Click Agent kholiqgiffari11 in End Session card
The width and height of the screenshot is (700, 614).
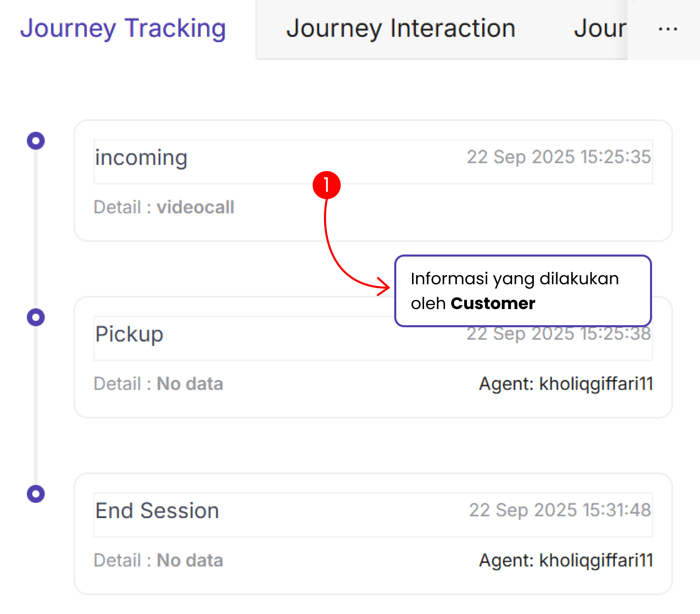(x=566, y=560)
